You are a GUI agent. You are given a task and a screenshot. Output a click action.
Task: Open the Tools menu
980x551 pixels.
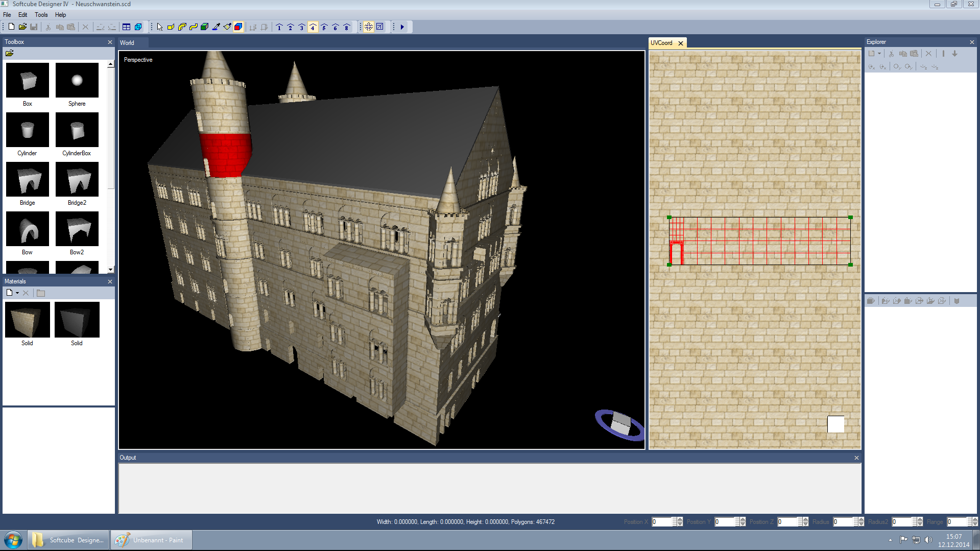tap(41, 15)
